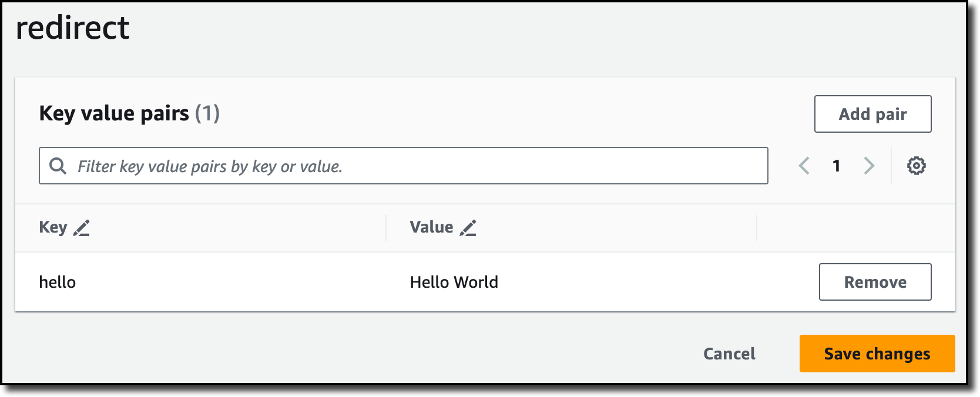The height and width of the screenshot is (397, 980).
Task: Click the search magnifier icon in filter box
Action: pos(58,166)
